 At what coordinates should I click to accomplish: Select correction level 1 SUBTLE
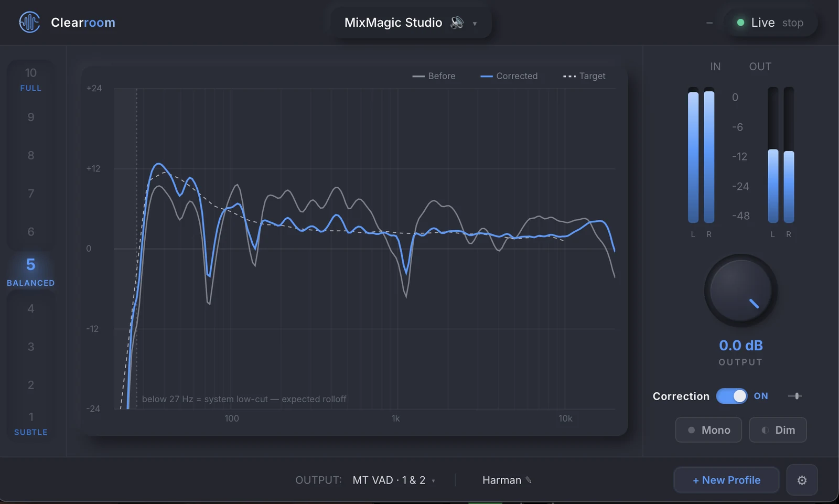30,424
